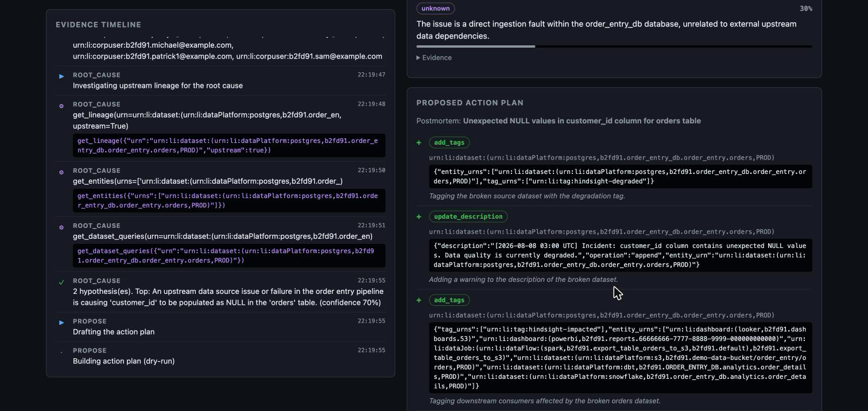This screenshot has height=411, width=868.
Task: Click the first add_tags badge for hindsight-degraded
Action: click(x=449, y=142)
